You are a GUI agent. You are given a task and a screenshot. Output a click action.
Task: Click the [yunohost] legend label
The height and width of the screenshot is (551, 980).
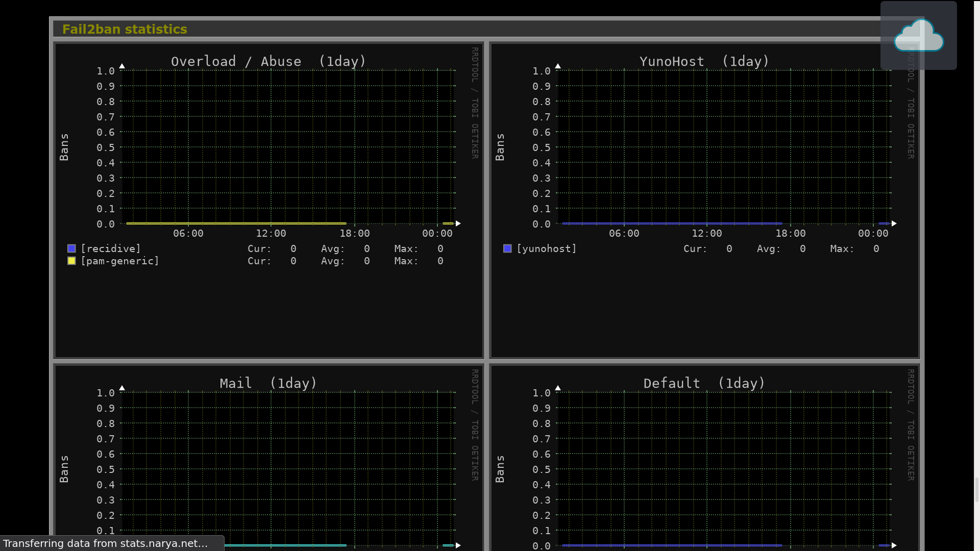546,248
